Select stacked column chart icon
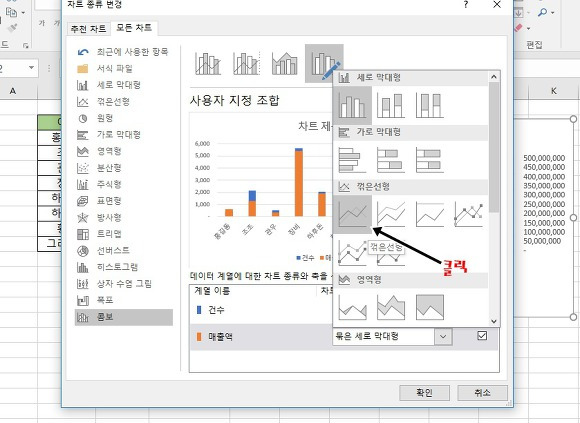The height and width of the screenshot is (423, 580). click(391, 106)
